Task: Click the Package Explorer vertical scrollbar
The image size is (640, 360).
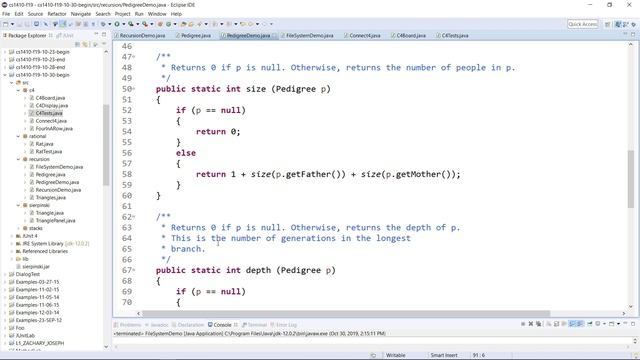Action: pyautogui.click(x=106, y=145)
